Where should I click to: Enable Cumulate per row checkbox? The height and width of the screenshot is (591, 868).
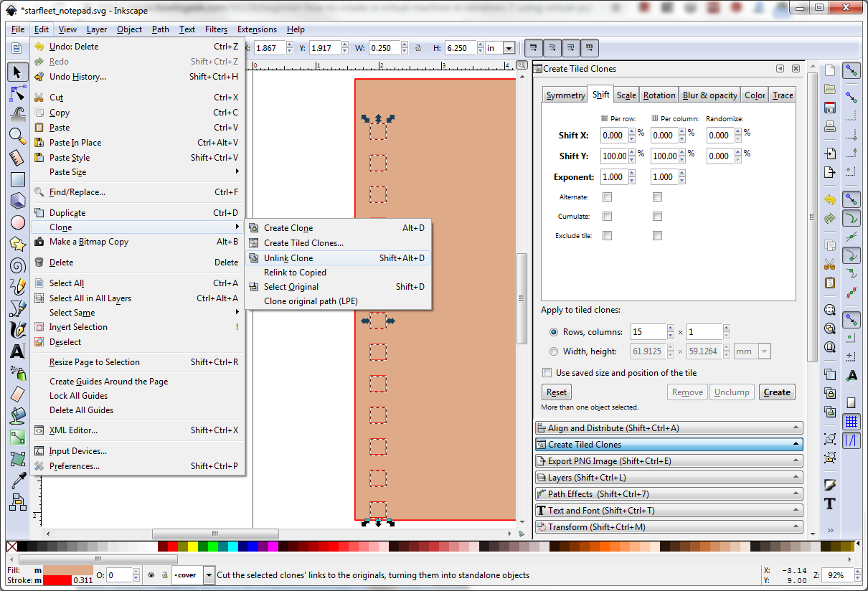pos(607,216)
